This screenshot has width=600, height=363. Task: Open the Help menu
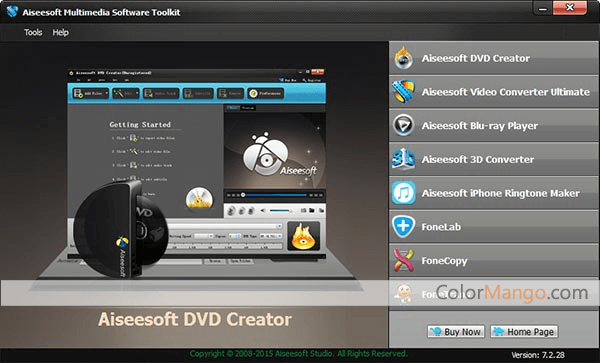point(60,33)
